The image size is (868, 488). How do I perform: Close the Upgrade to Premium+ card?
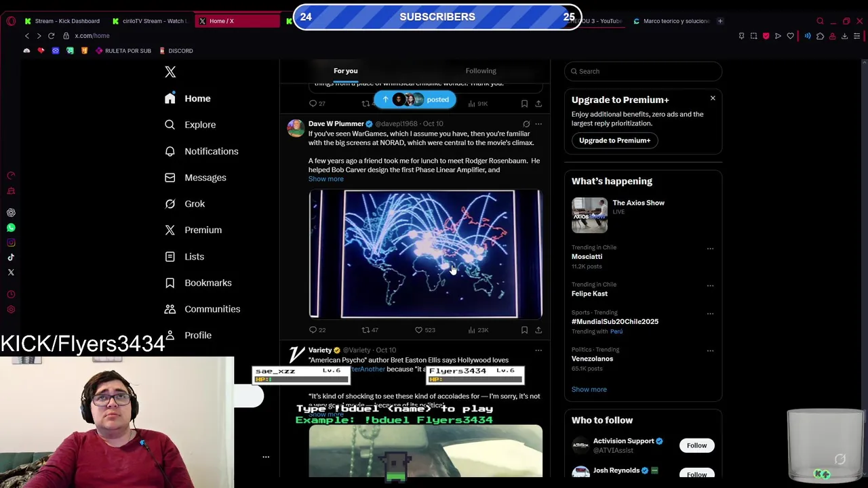(713, 99)
